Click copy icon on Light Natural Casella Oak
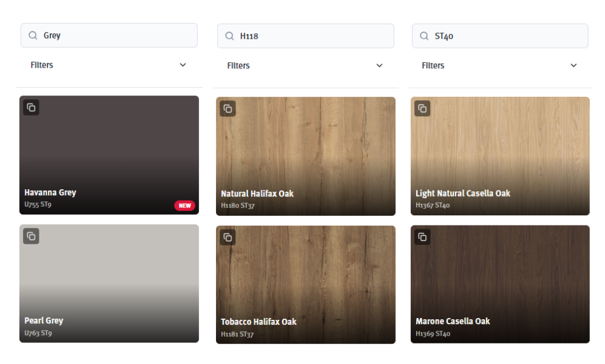605x364 pixels. [x=422, y=108]
